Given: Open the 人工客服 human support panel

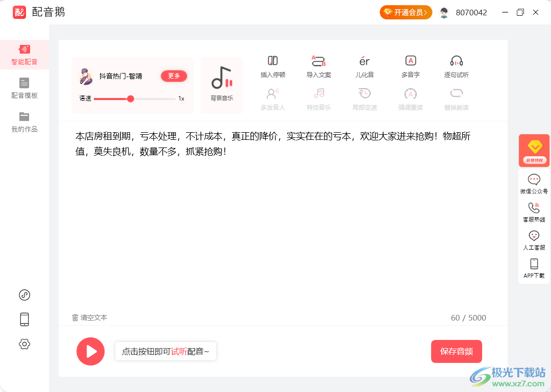Looking at the screenshot, I should click(x=534, y=239).
